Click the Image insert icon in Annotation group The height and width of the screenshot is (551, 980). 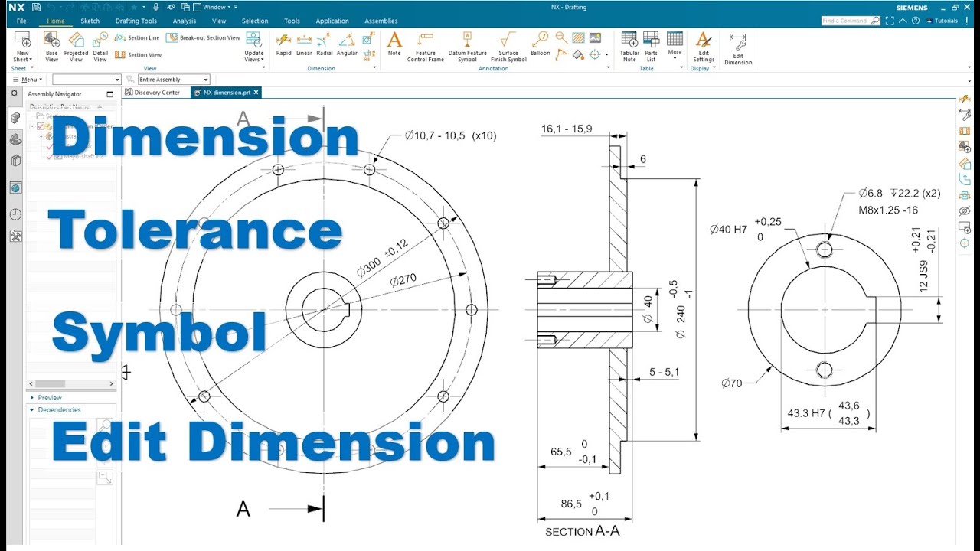(x=595, y=37)
